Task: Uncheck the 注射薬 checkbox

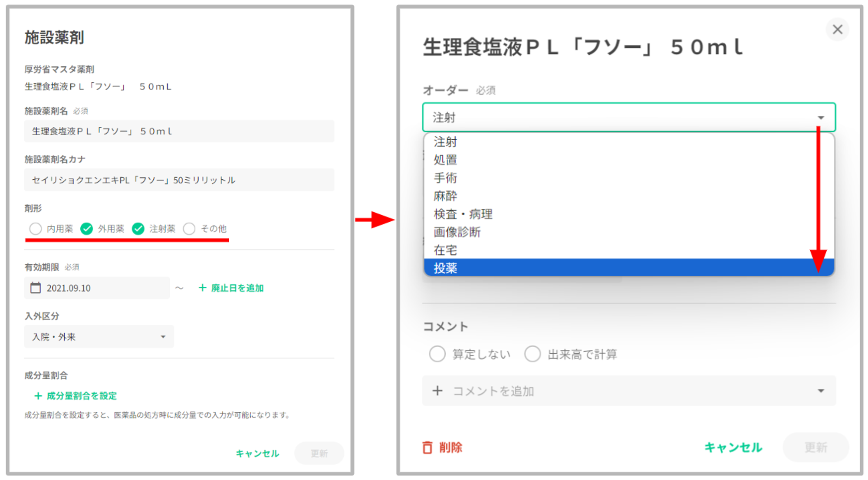Action: click(x=138, y=229)
